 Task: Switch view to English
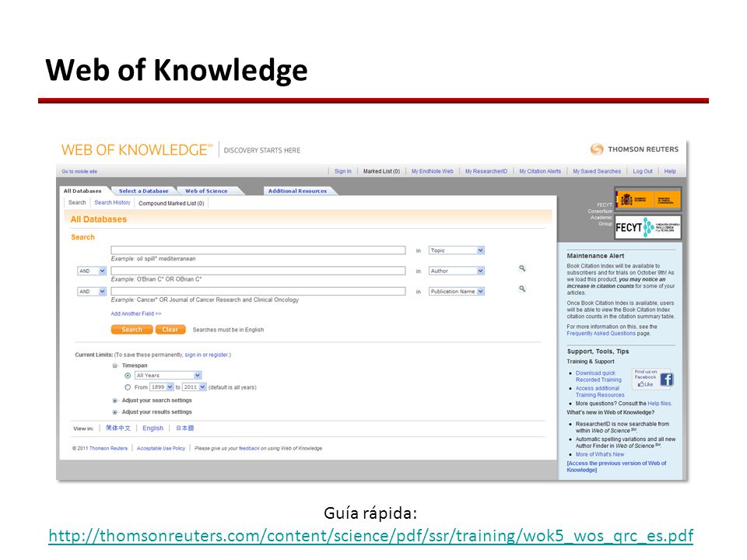[153, 428]
